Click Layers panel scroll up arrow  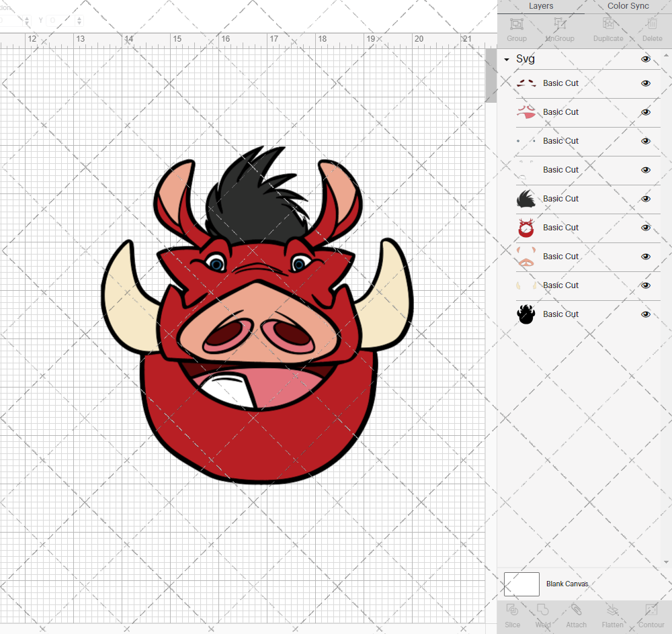[665, 56]
